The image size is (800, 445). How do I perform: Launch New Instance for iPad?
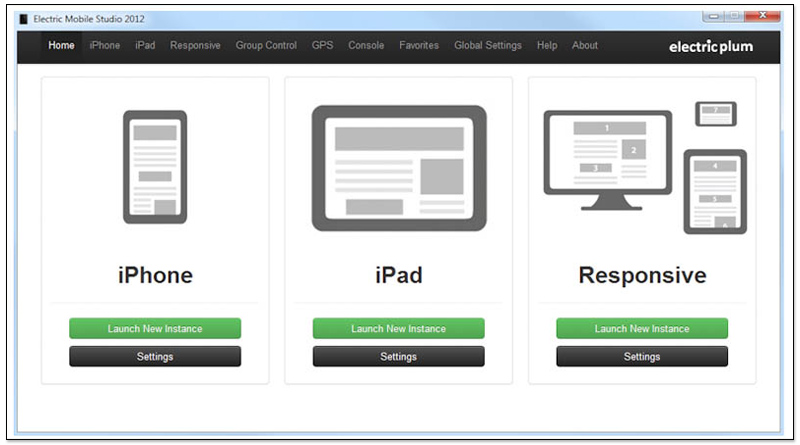click(398, 329)
